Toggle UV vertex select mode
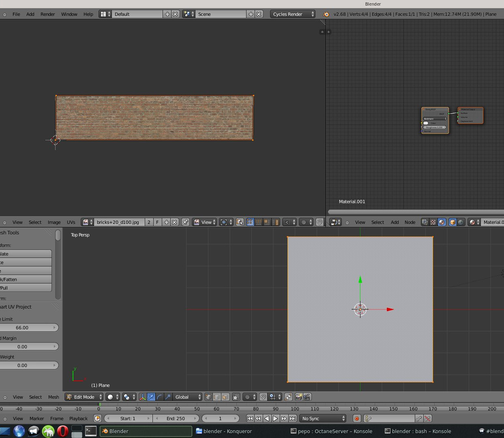The image size is (504, 438). click(x=250, y=222)
